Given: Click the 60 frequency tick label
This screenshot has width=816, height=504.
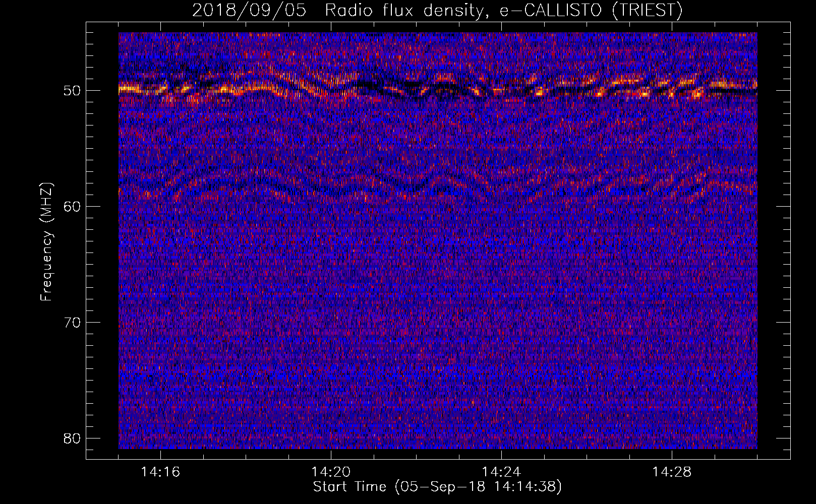Looking at the screenshot, I should coord(72,207).
